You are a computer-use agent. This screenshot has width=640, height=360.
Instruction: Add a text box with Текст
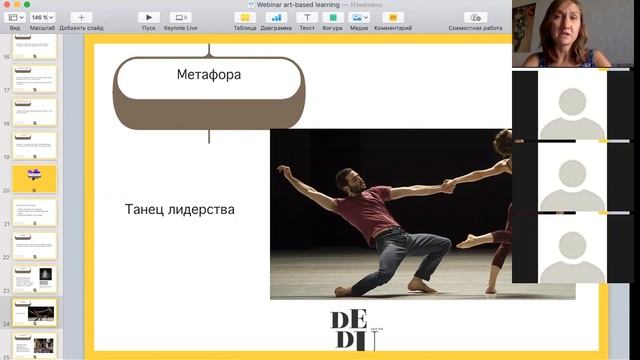tap(307, 18)
